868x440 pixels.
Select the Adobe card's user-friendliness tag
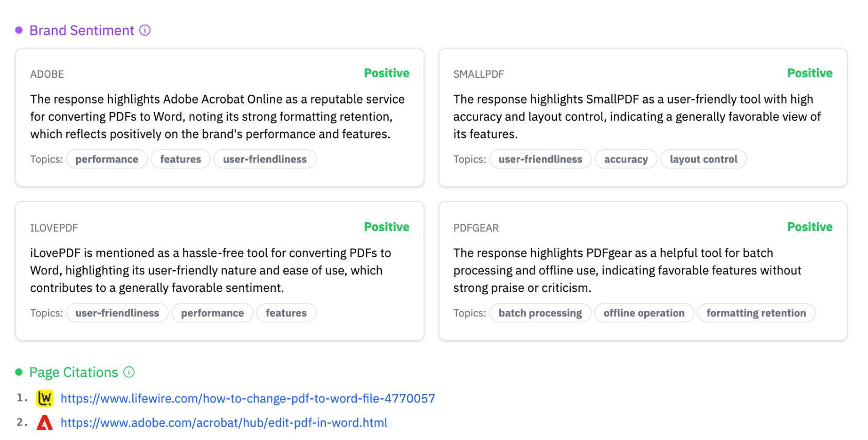pyautogui.click(x=265, y=159)
